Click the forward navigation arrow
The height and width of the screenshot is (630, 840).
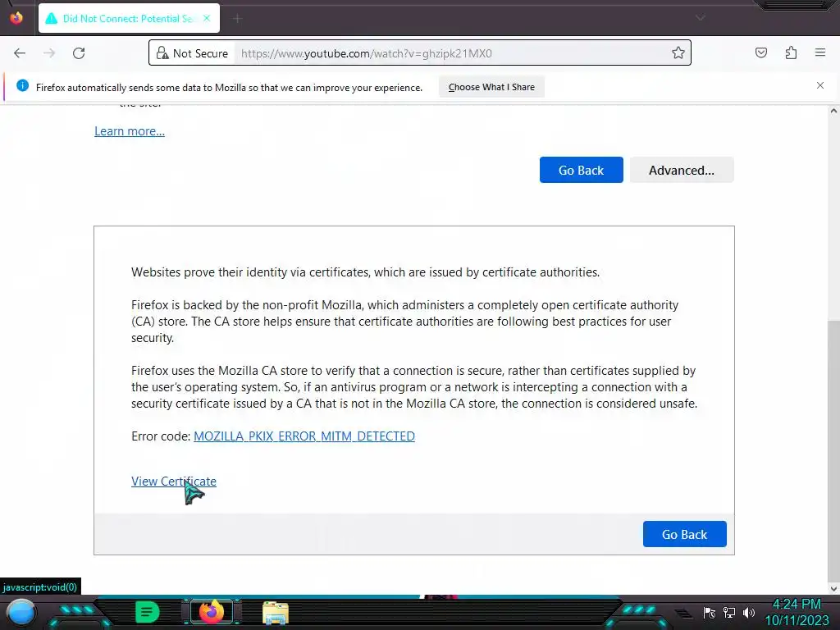point(49,53)
